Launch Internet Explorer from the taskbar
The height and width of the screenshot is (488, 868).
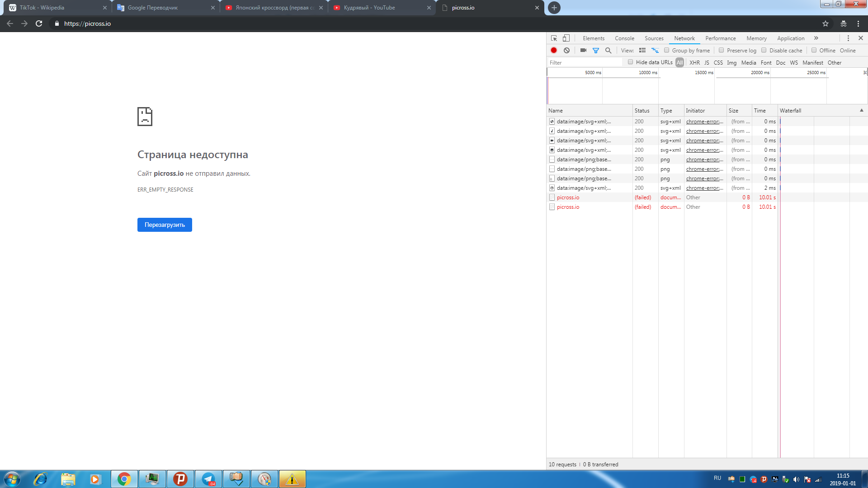(x=40, y=479)
